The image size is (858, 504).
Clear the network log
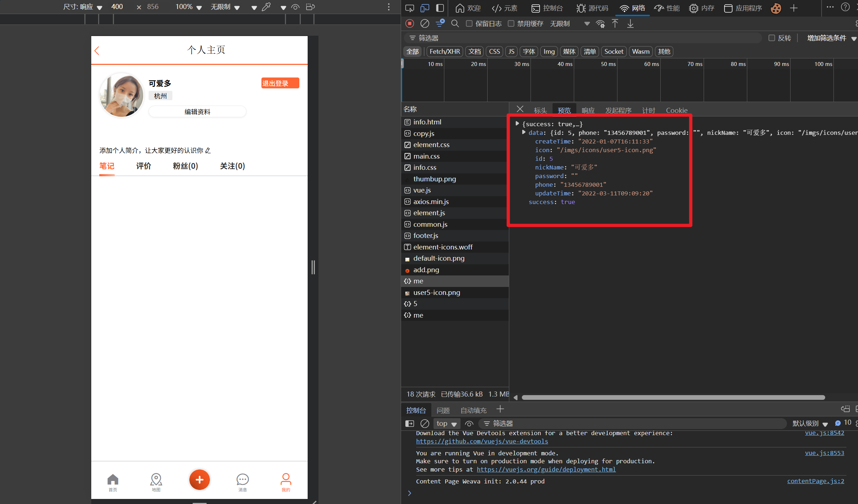tap(425, 24)
